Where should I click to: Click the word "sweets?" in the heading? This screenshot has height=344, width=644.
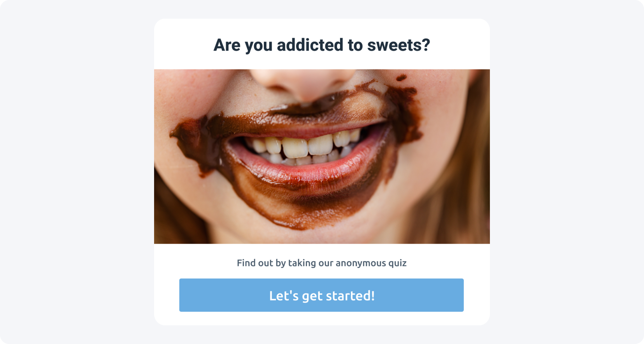(399, 45)
